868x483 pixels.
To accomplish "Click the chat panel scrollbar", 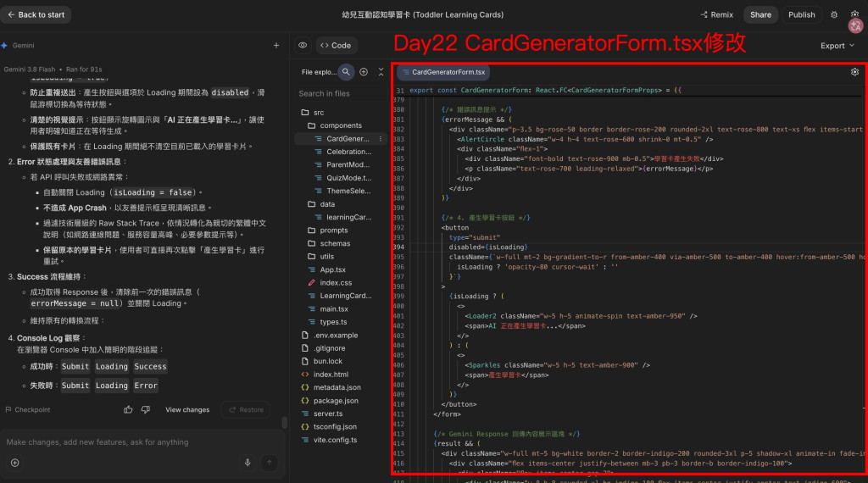I will (x=285, y=423).
